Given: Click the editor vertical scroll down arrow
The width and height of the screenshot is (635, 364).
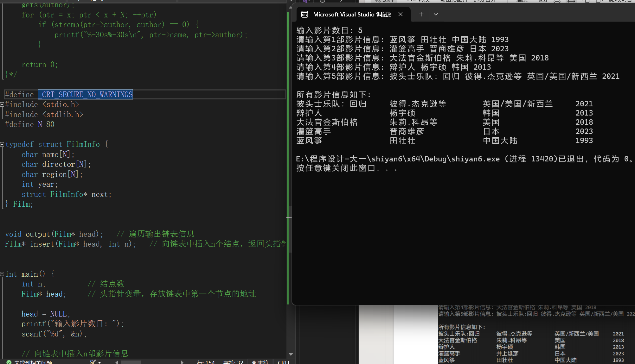Looking at the screenshot, I should (291, 355).
